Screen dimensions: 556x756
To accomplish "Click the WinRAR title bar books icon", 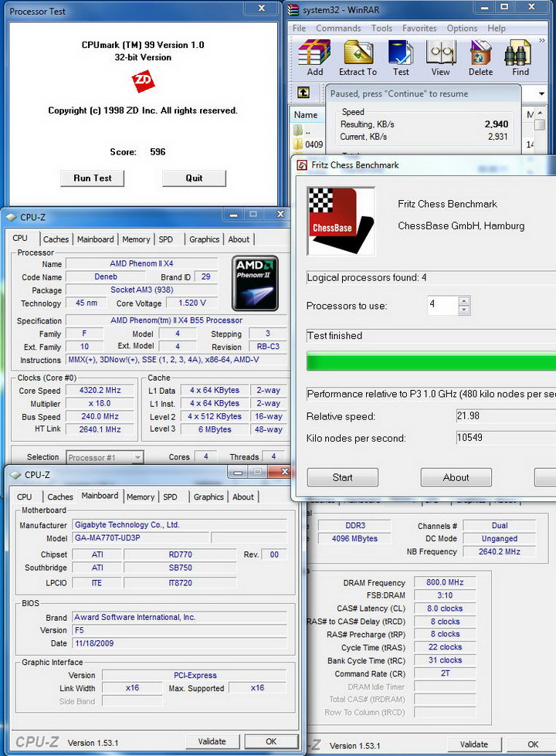I will coord(293,9).
